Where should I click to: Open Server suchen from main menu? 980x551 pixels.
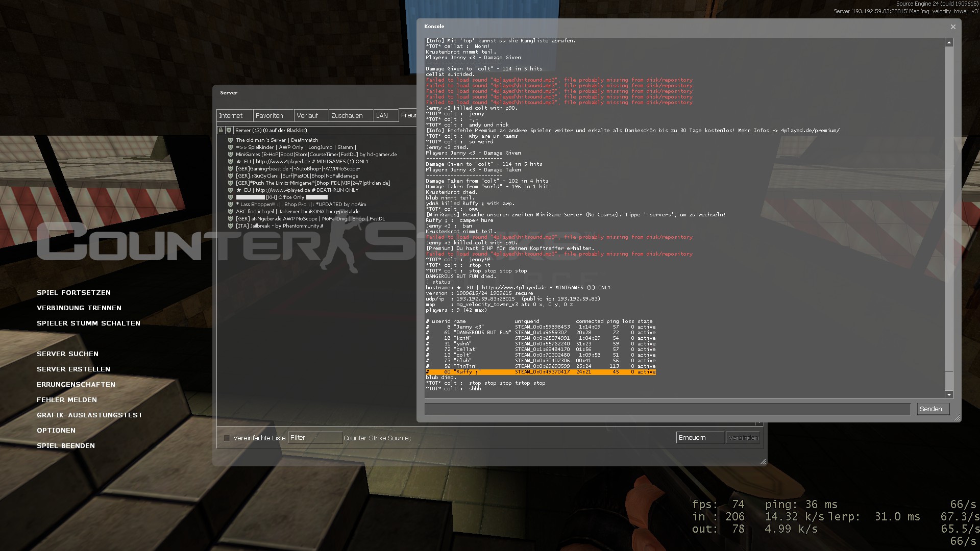[67, 354]
